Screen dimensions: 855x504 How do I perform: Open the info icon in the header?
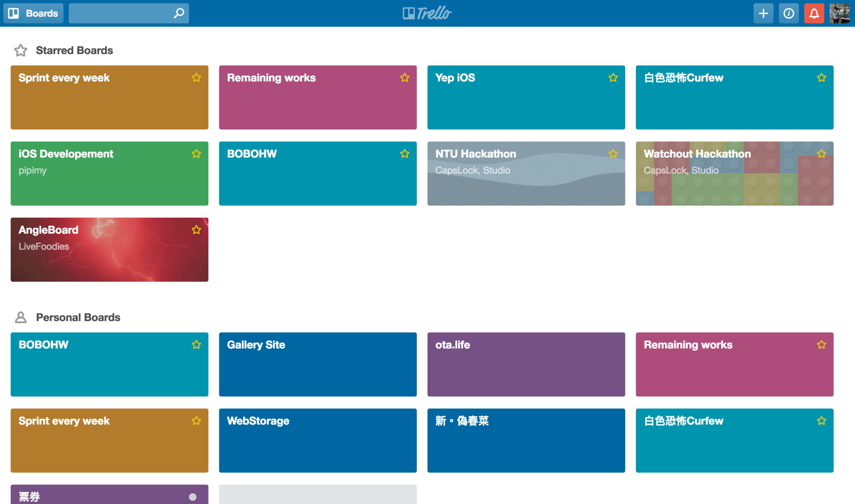click(x=789, y=13)
